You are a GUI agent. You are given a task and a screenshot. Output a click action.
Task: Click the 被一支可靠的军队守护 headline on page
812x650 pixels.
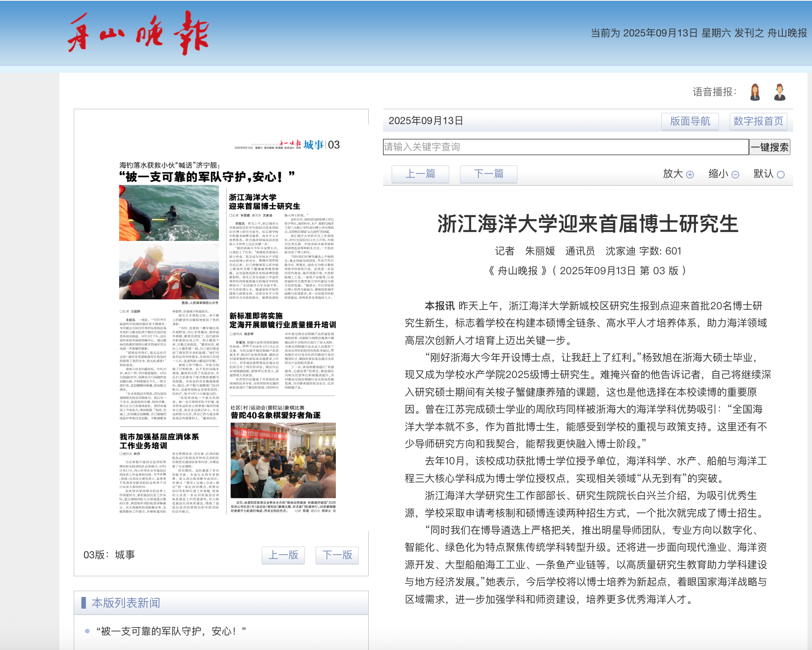click(207, 177)
